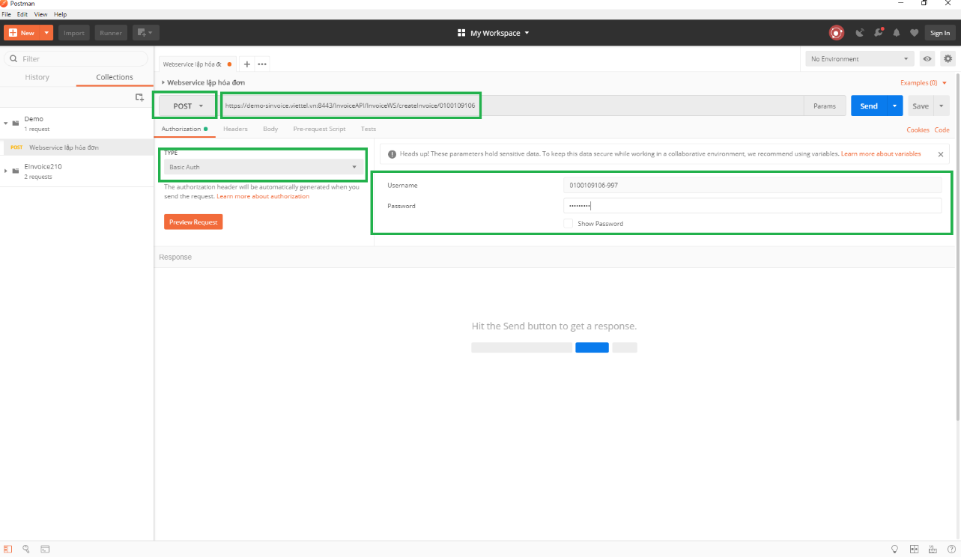Image resolution: width=961 pixels, height=560 pixels.
Task: Click the sync status icon in header
Action: click(x=837, y=33)
